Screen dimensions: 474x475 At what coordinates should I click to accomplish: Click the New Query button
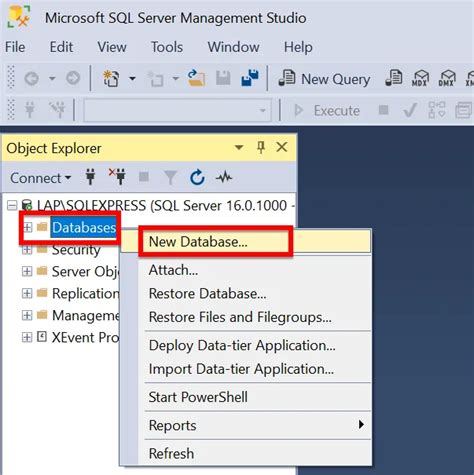coord(324,79)
